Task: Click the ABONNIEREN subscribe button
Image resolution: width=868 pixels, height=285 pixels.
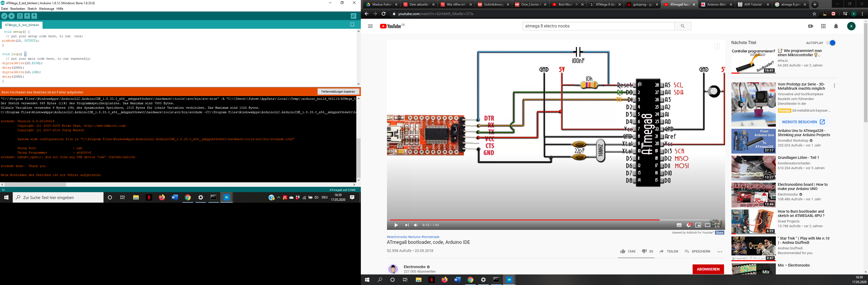Action: (x=708, y=269)
